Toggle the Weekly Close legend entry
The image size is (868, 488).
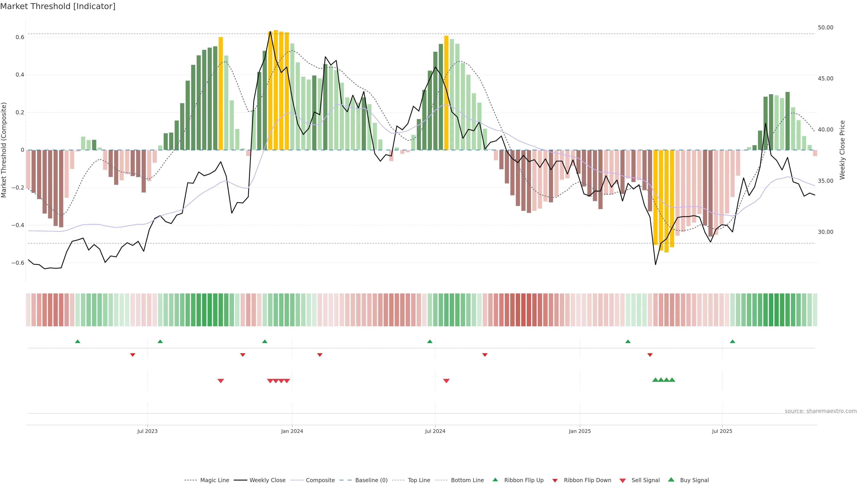pos(267,480)
